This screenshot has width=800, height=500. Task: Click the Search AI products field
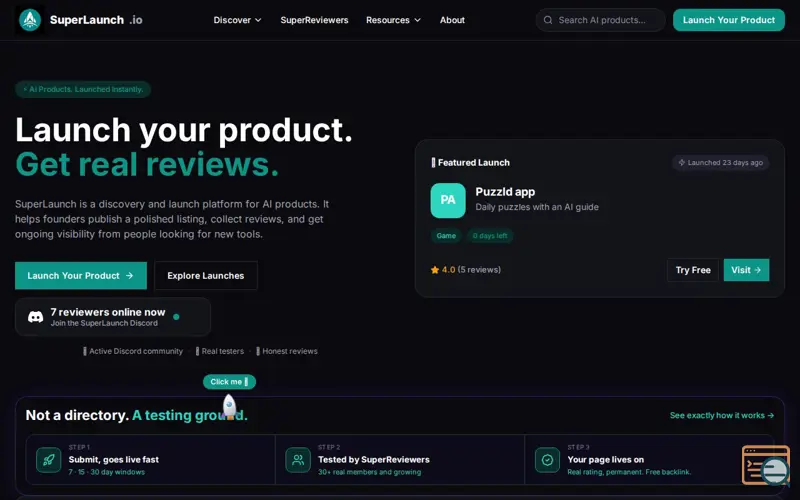(x=601, y=20)
